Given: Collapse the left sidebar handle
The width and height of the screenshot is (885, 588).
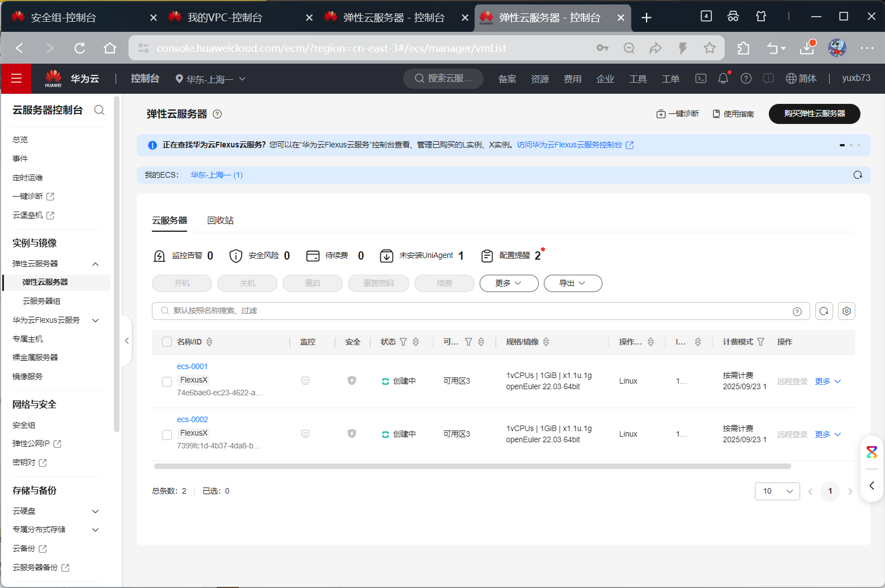Looking at the screenshot, I should tap(127, 341).
